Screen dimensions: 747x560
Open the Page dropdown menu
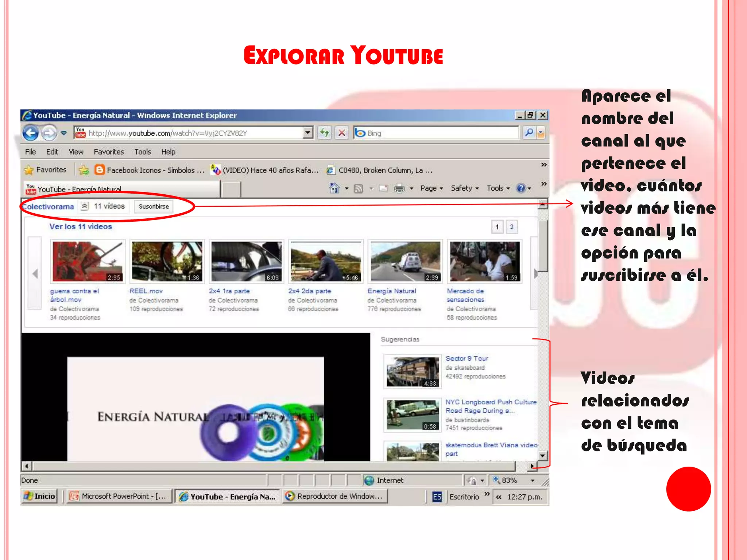point(431,188)
